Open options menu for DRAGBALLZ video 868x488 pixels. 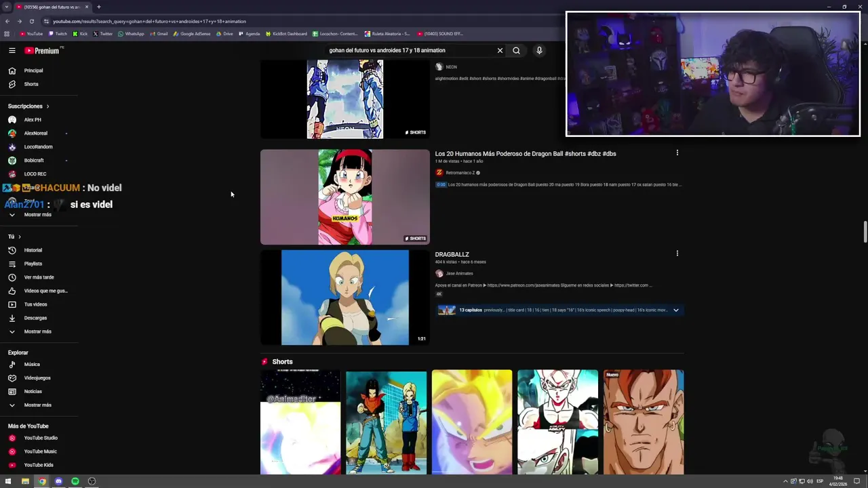(677, 253)
